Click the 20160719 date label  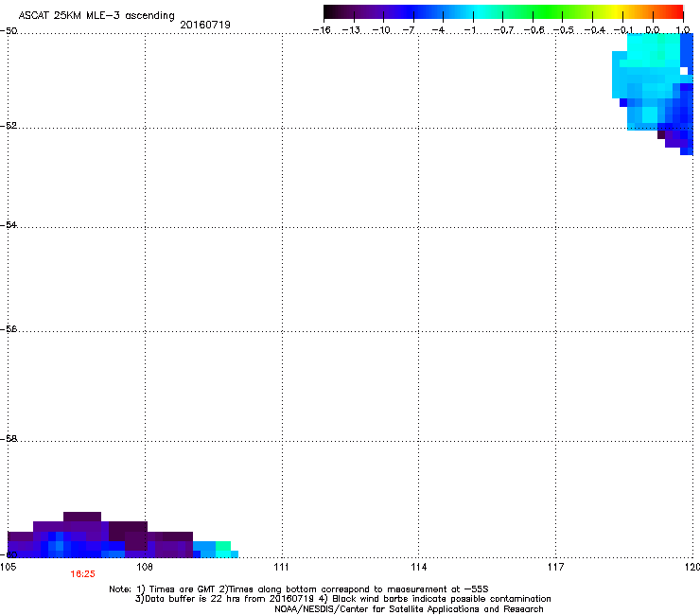205,25
